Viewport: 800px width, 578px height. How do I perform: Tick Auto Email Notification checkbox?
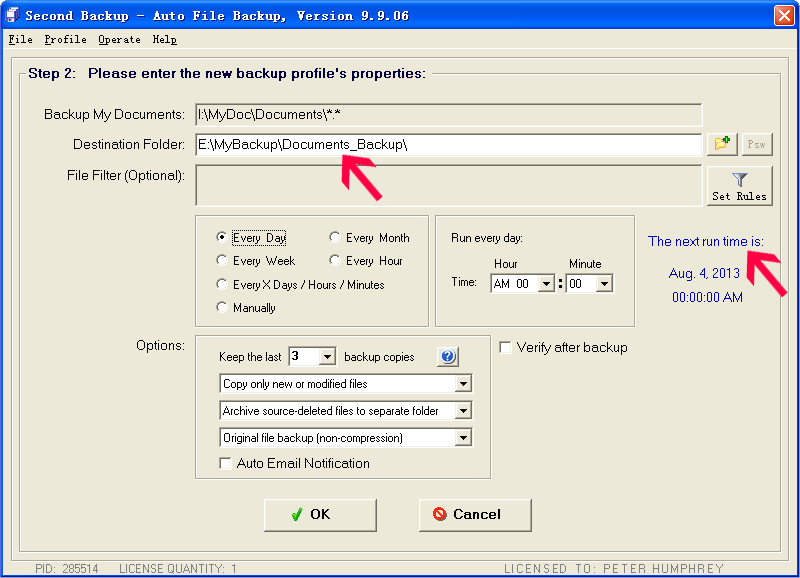(x=225, y=463)
